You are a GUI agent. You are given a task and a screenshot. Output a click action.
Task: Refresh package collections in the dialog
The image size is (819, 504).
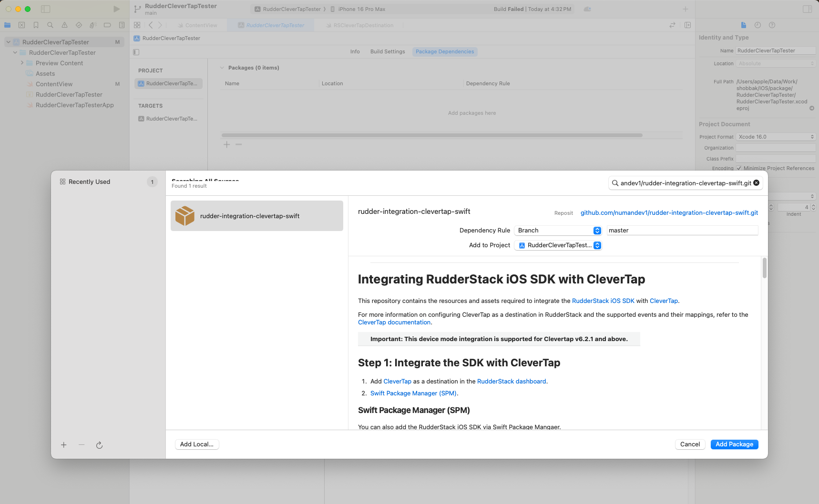click(x=99, y=445)
